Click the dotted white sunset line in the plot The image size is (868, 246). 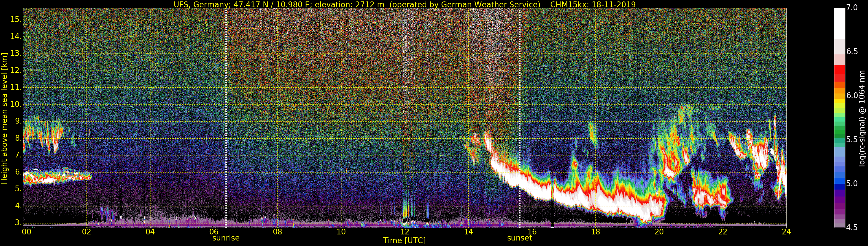click(x=520, y=118)
